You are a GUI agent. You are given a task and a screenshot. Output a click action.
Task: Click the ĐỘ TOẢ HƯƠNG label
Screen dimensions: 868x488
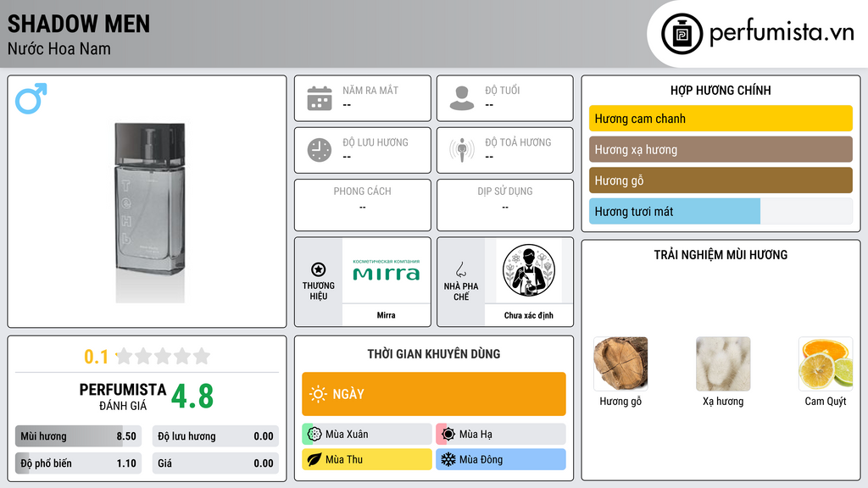tap(518, 142)
